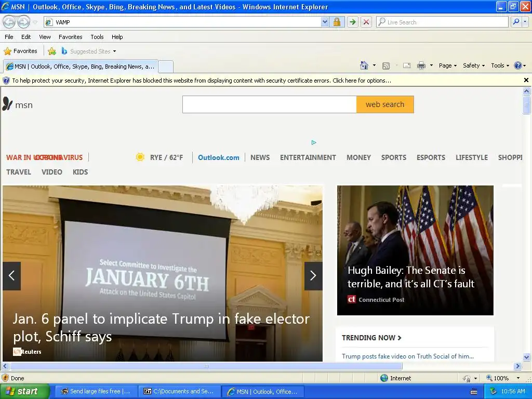Screen dimensions: 532x399
Task: Click the security lock icon in address bar
Action: (x=337, y=22)
